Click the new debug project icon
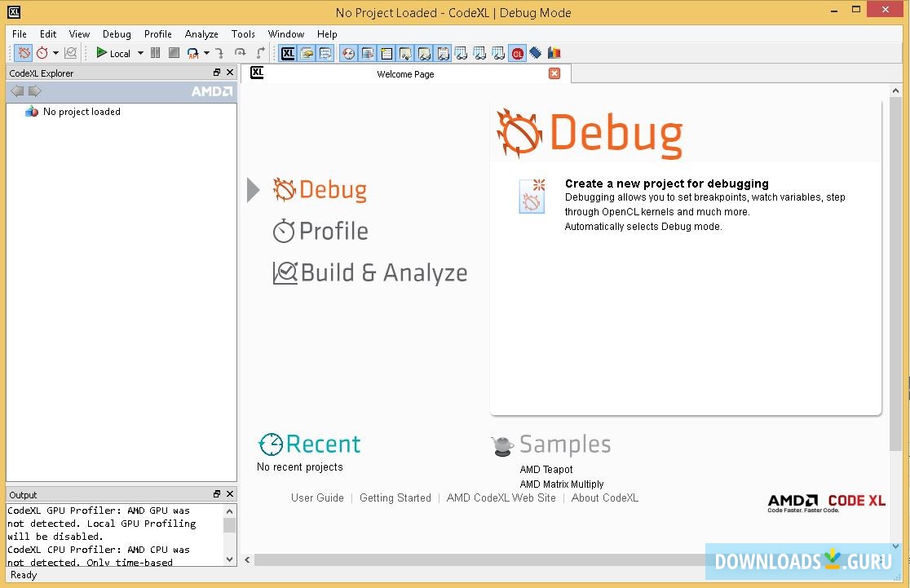The height and width of the screenshot is (588, 910). [532, 197]
